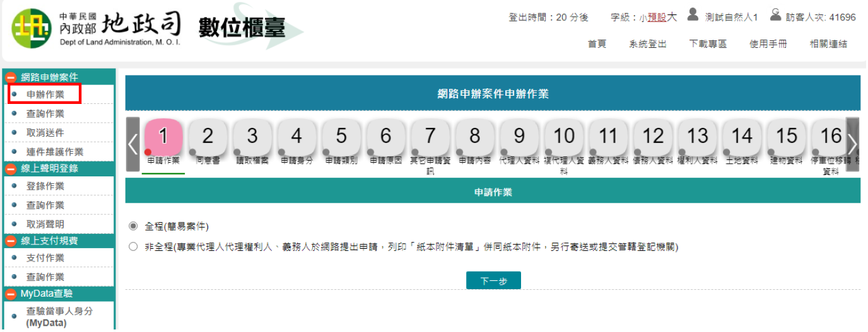Open 查驗當事人身分 (MyData) in sidebar

pos(59,317)
